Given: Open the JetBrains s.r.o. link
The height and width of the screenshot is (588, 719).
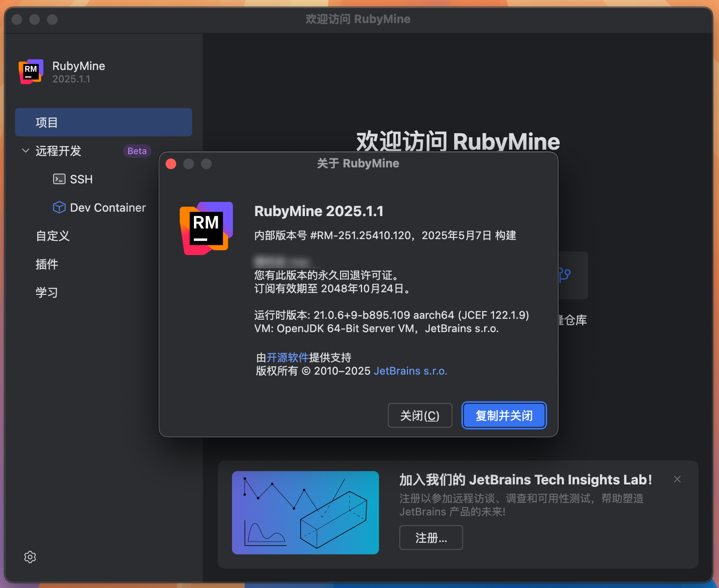Looking at the screenshot, I should pos(410,371).
